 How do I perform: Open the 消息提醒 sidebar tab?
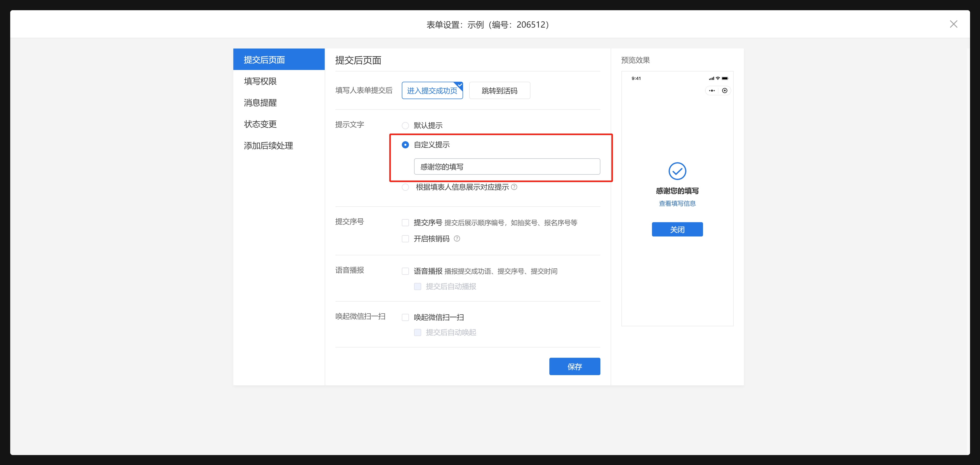coord(279,102)
